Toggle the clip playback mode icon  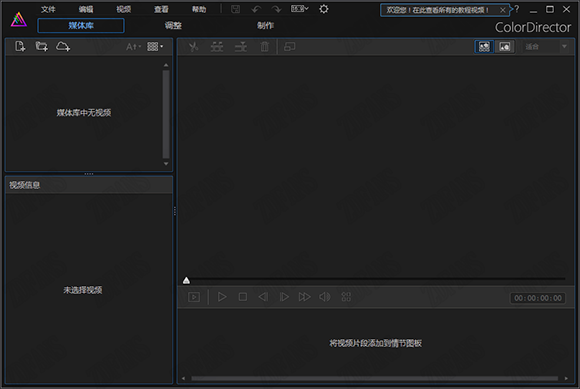tap(194, 297)
